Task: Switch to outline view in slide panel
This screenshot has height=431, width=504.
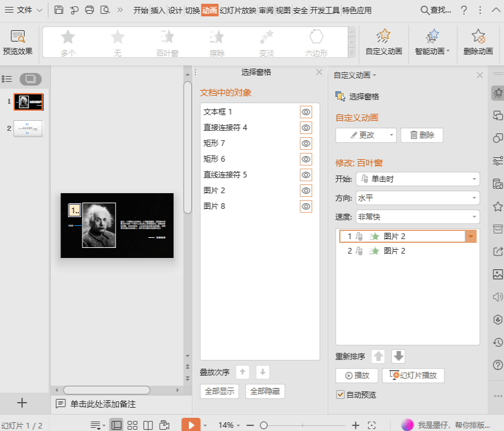Action: coord(7,79)
